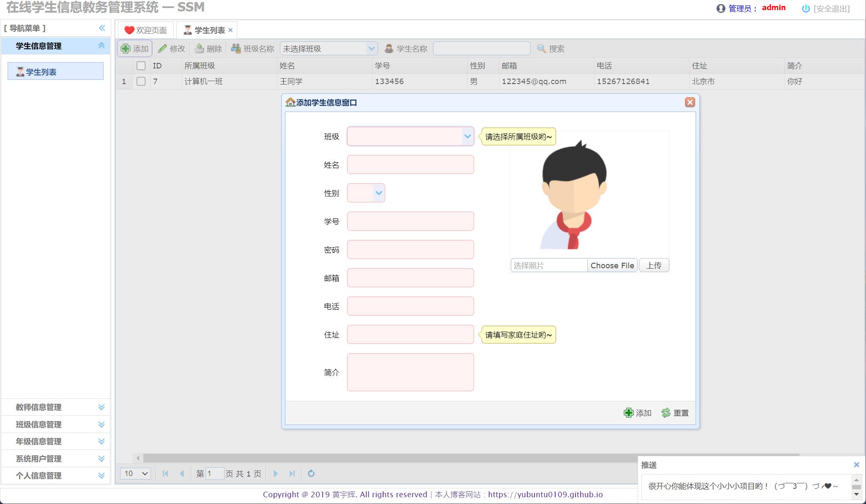866x504 pixels.
Task: Click the 安全退出 logout power icon
Action: pos(806,8)
